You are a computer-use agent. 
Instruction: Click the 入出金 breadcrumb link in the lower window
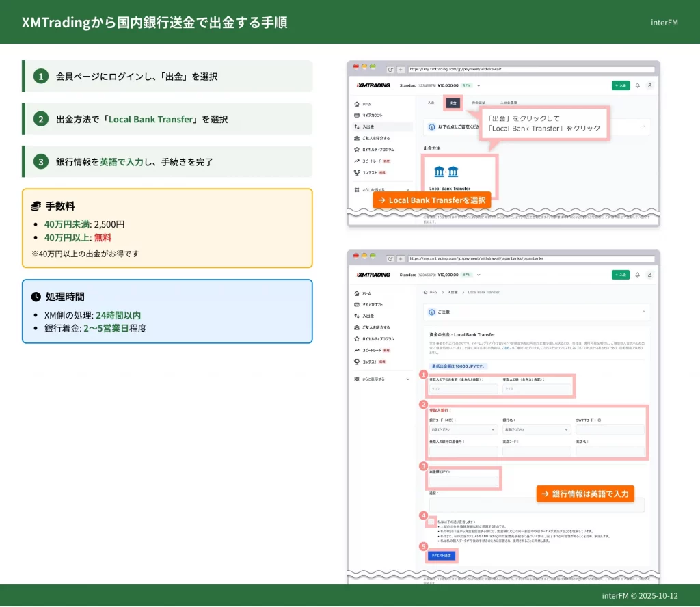453,292
